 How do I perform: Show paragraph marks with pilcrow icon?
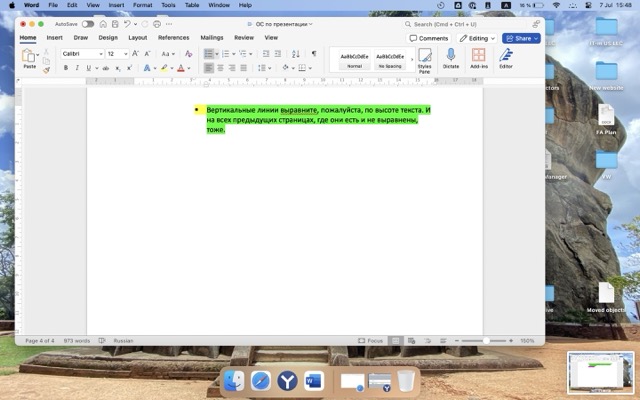tap(313, 53)
